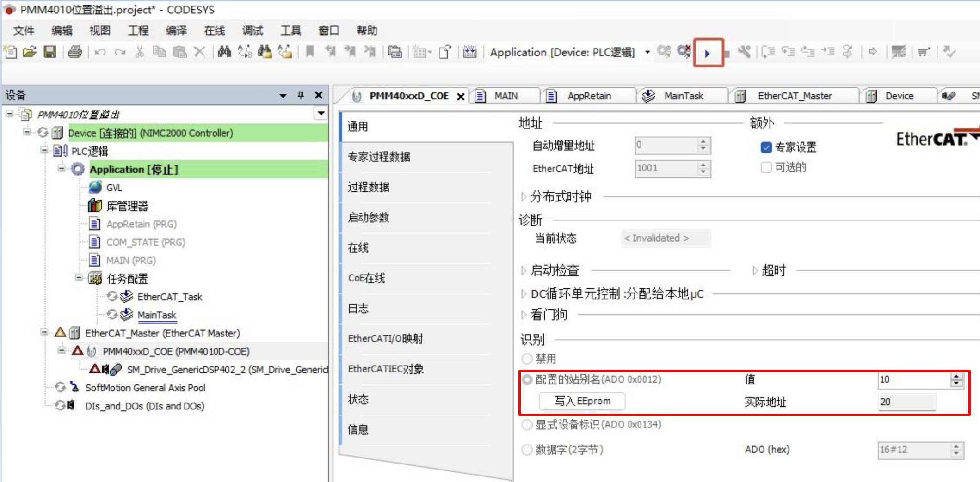Open the 编译 menu
980x482 pixels.
(x=176, y=31)
